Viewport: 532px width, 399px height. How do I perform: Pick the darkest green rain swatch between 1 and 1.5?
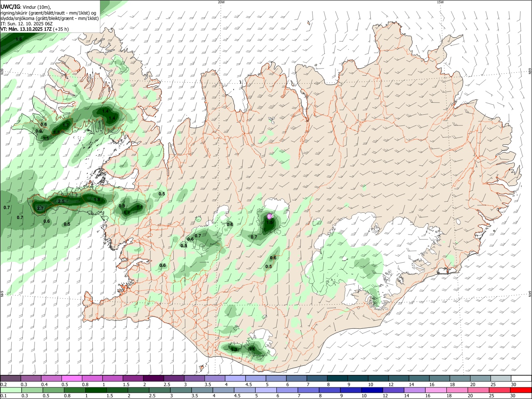click(96, 390)
